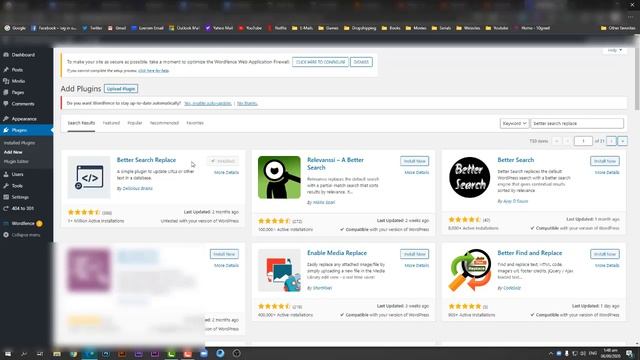Image resolution: width=640 pixels, height=360 pixels.
Task: Open the Wordfence sidebar item
Action: click(x=23, y=224)
